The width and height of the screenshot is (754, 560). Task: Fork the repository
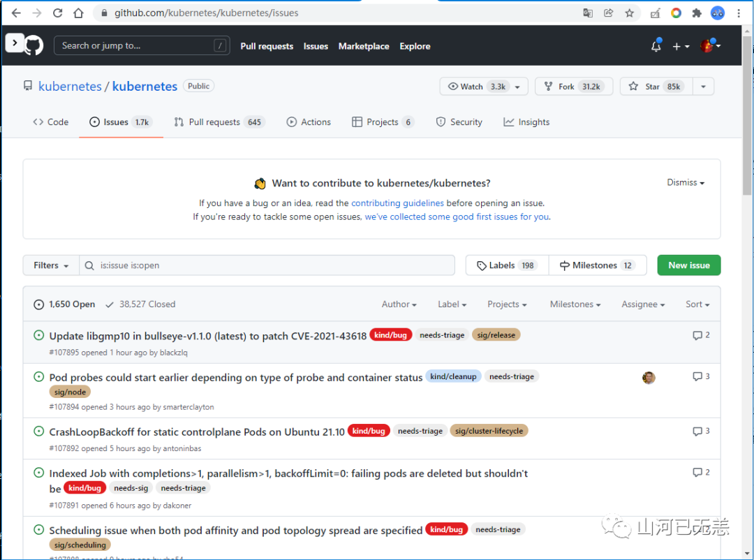pos(574,87)
